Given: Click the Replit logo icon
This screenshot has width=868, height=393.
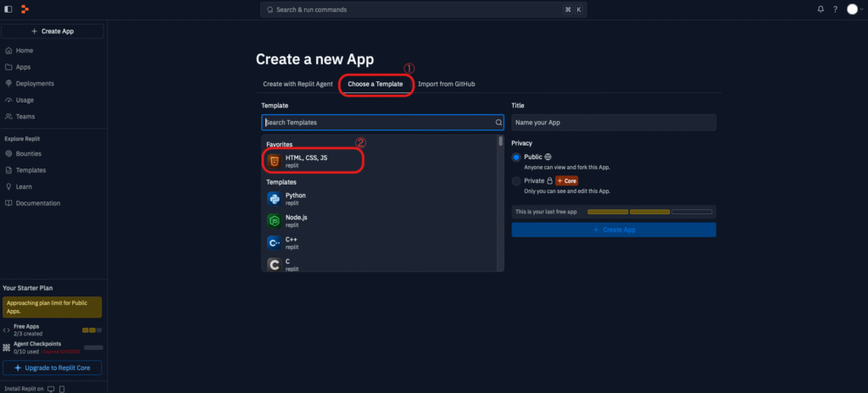Looking at the screenshot, I should [x=25, y=8].
